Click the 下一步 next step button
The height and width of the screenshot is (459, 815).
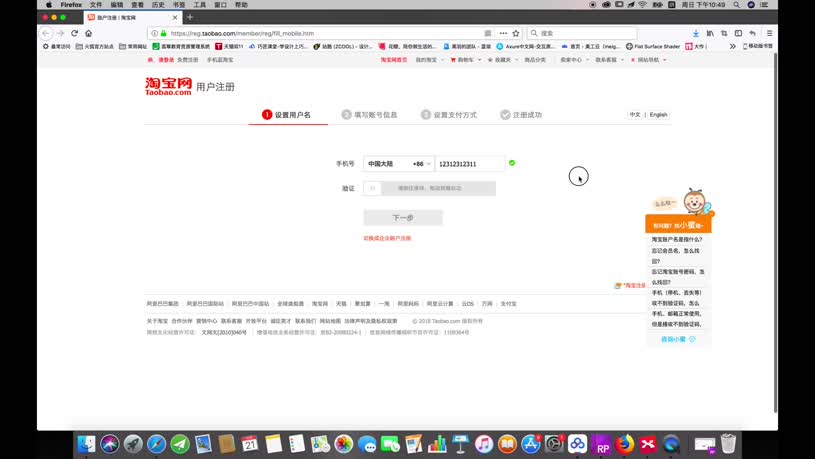pyautogui.click(x=403, y=218)
